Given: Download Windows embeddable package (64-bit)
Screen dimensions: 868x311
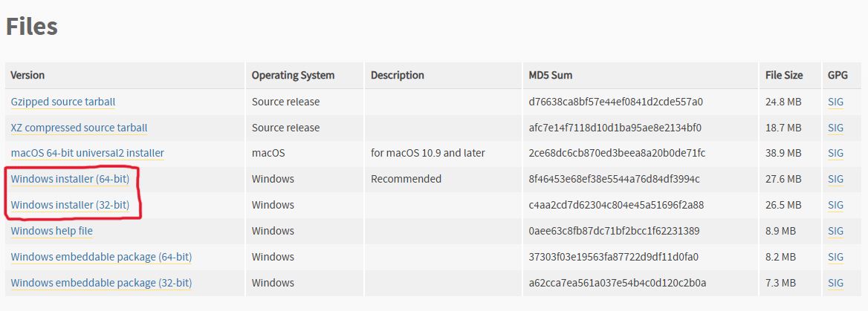Looking at the screenshot, I should pos(101,257).
